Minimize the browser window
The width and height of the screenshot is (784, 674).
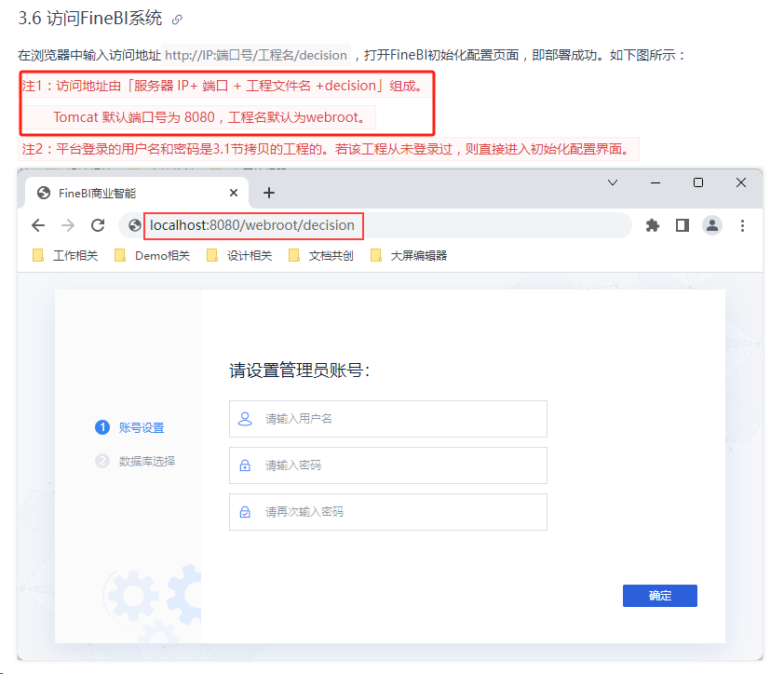(x=656, y=183)
